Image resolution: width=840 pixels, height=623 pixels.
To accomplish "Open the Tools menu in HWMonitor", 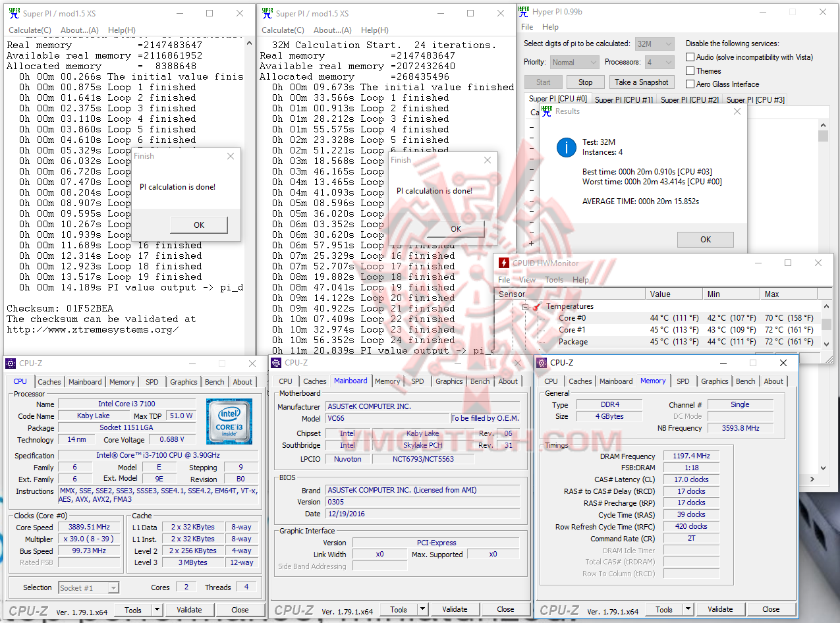I will pyautogui.click(x=554, y=279).
